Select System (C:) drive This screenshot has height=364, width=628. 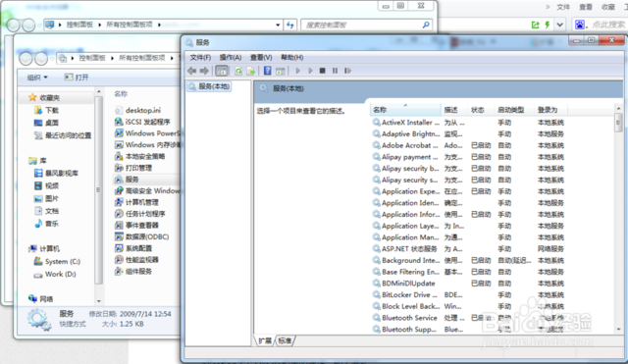point(57,262)
